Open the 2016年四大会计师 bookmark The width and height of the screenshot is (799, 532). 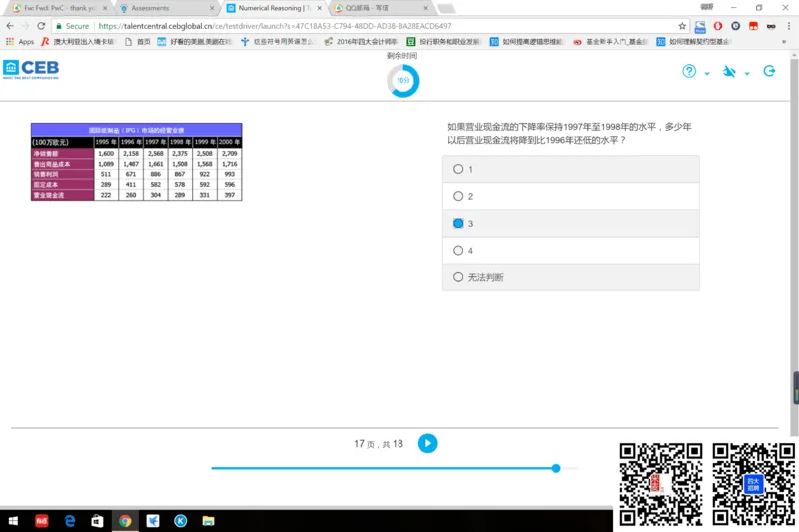[x=361, y=42]
